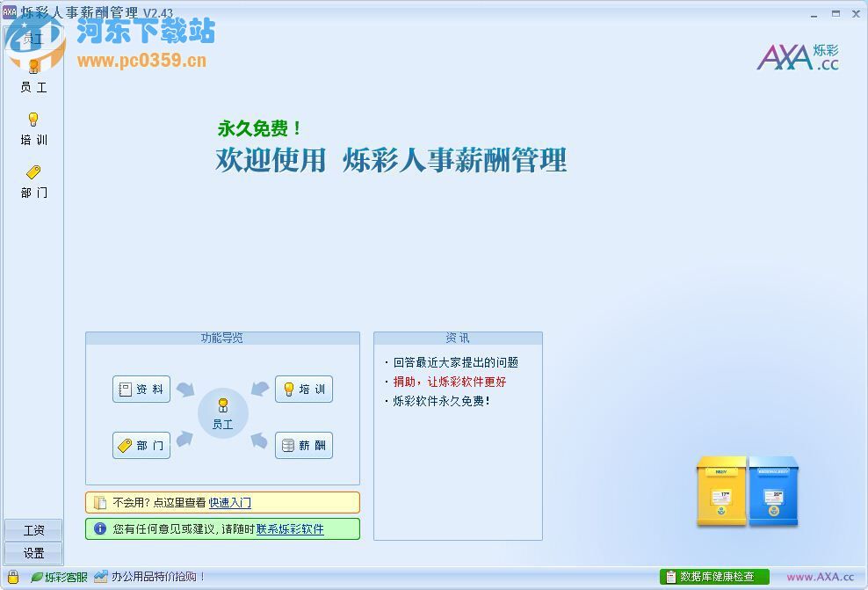Open the 工资 panel button
This screenshot has height=590, width=868.
click(33, 530)
